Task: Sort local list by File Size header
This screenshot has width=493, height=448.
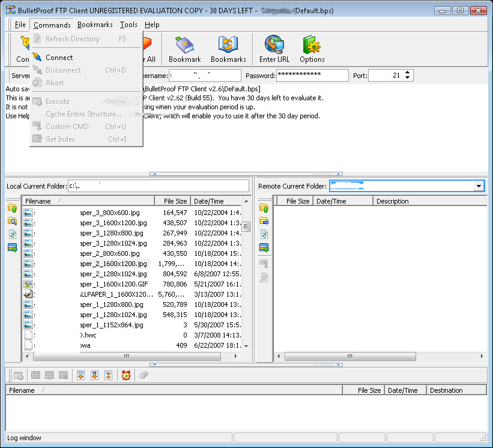Action: pyautogui.click(x=172, y=201)
